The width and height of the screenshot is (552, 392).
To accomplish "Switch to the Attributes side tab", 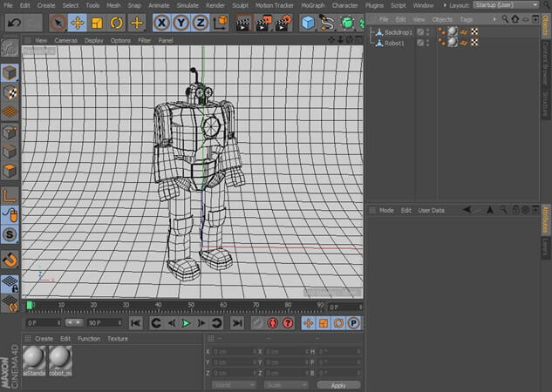I will [x=546, y=220].
